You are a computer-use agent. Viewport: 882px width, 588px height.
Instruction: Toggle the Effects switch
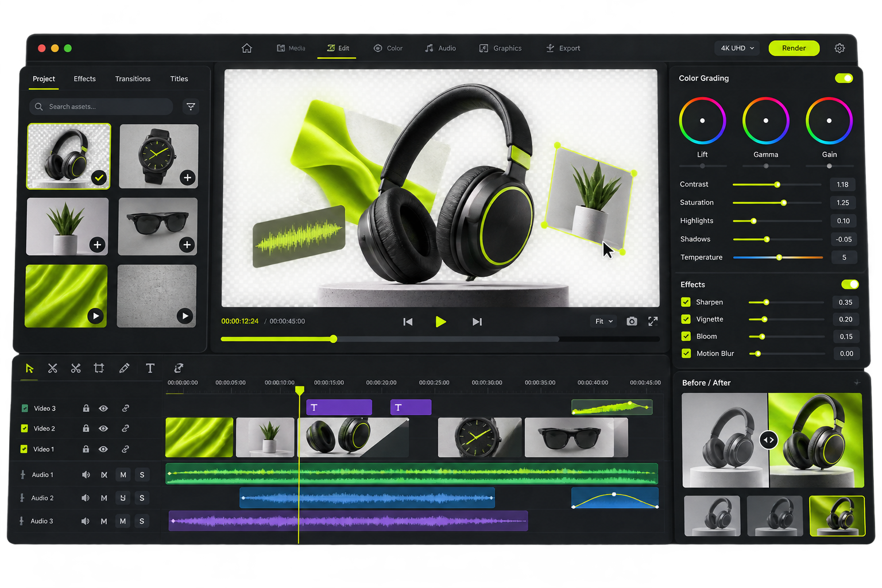click(850, 284)
